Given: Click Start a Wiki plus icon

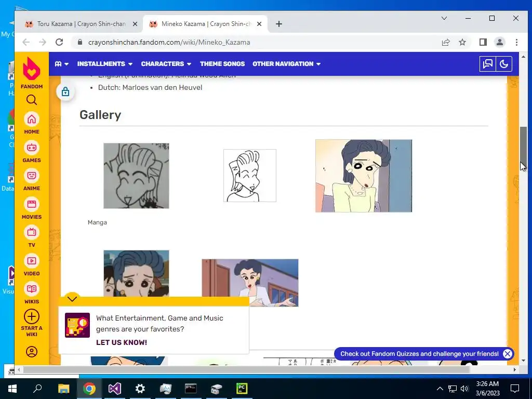Looking at the screenshot, I should pyautogui.click(x=32, y=317).
